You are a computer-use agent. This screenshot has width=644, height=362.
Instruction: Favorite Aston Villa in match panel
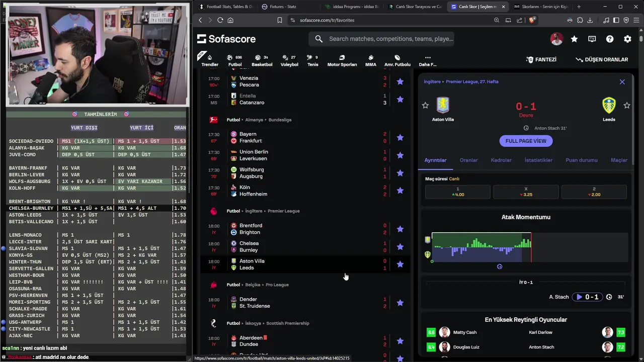(425, 105)
